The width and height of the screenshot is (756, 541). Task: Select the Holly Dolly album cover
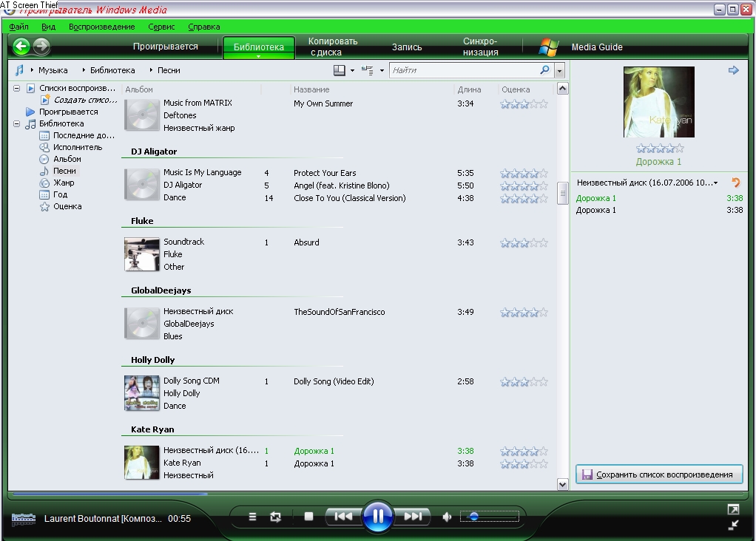tap(142, 393)
